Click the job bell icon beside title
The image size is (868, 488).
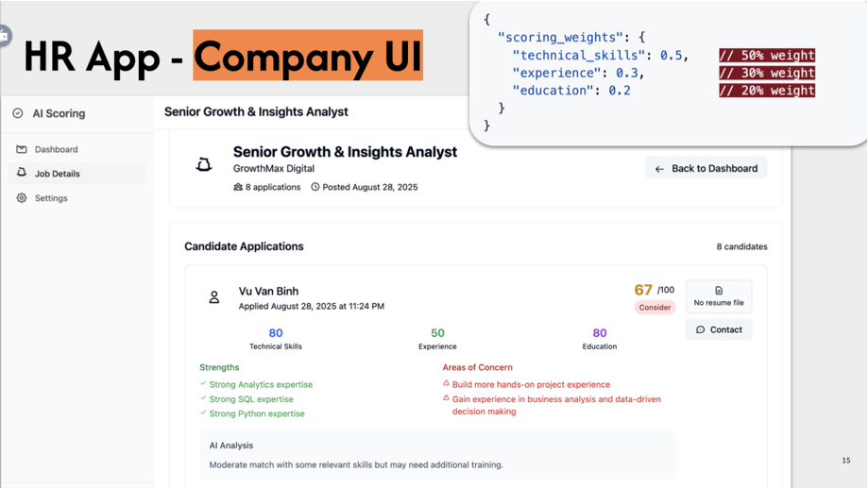tap(204, 165)
